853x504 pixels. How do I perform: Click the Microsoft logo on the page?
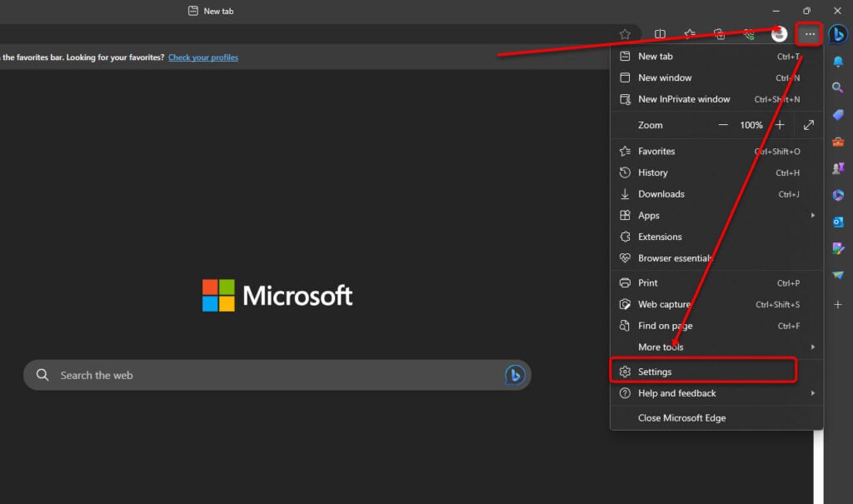(x=277, y=296)
